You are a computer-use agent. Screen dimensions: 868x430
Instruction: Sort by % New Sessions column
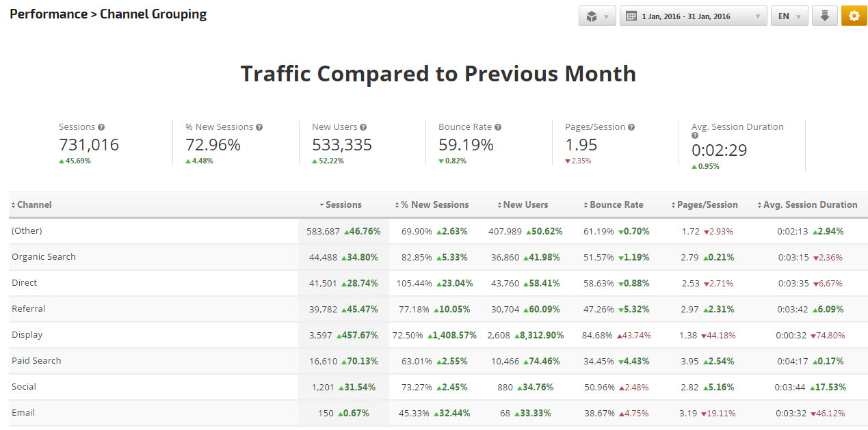pos(434,204)
